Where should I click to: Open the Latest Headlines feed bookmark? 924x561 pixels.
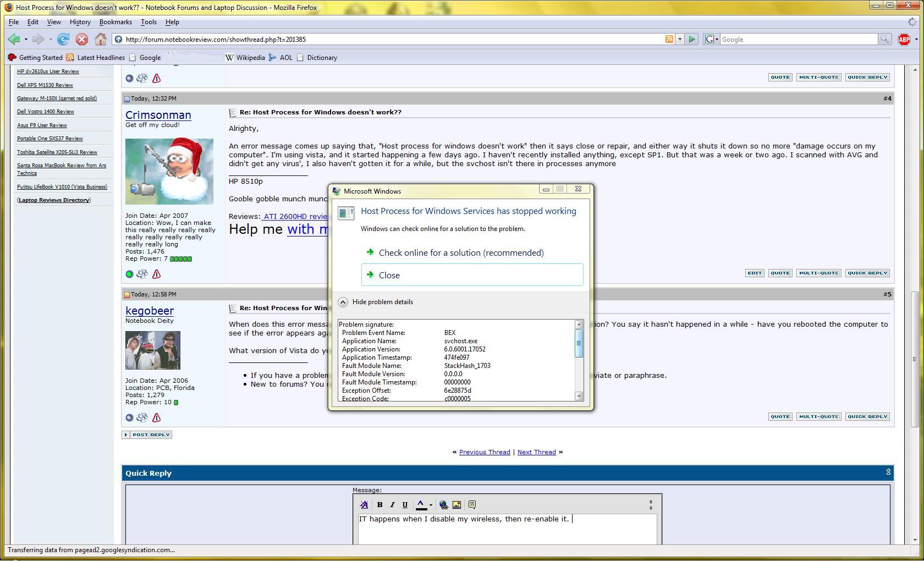point(95,57)
